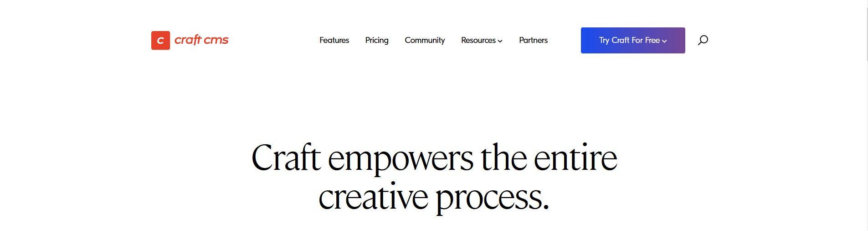Click the "cms" text in the logo
The height and width of the screenshot is (231, 868).
[216, 40]
